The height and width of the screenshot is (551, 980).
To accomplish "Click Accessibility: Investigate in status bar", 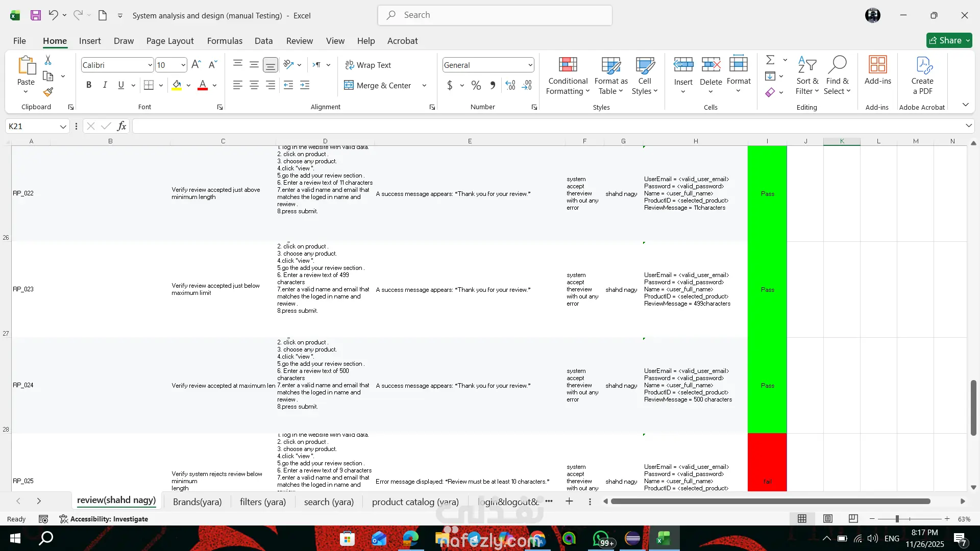I will 104,519.
